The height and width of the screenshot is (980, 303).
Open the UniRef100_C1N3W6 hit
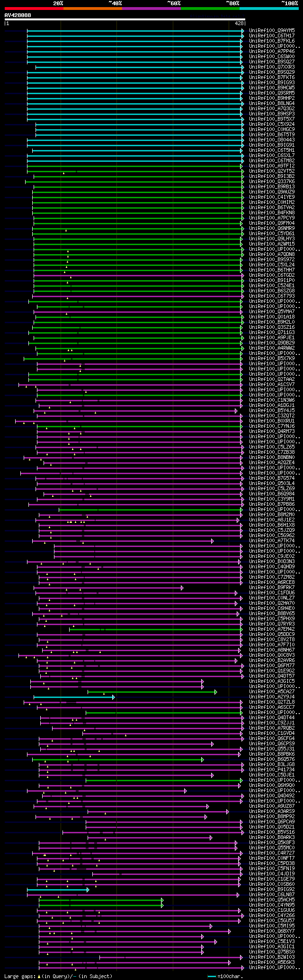(x=272, y=400)
